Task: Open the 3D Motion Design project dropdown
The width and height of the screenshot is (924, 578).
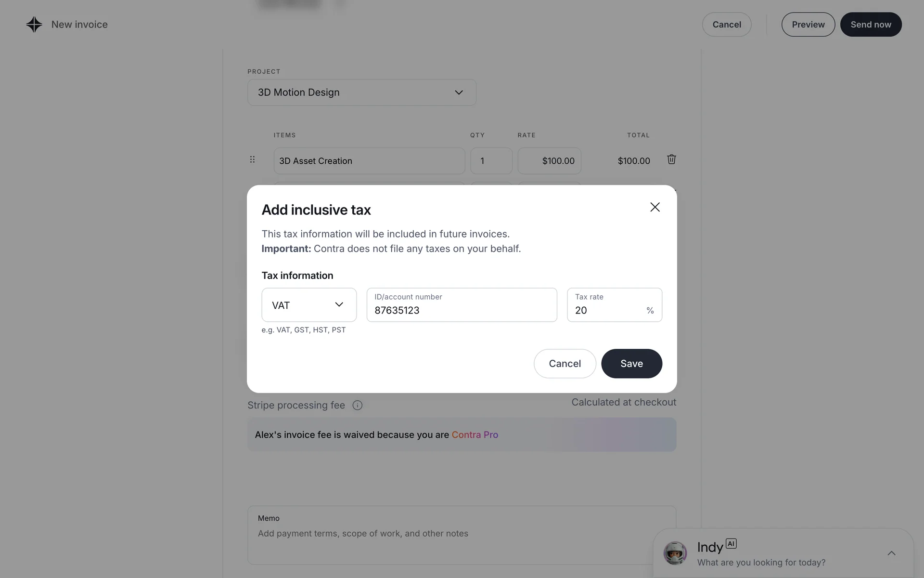Action: [361, 92]
